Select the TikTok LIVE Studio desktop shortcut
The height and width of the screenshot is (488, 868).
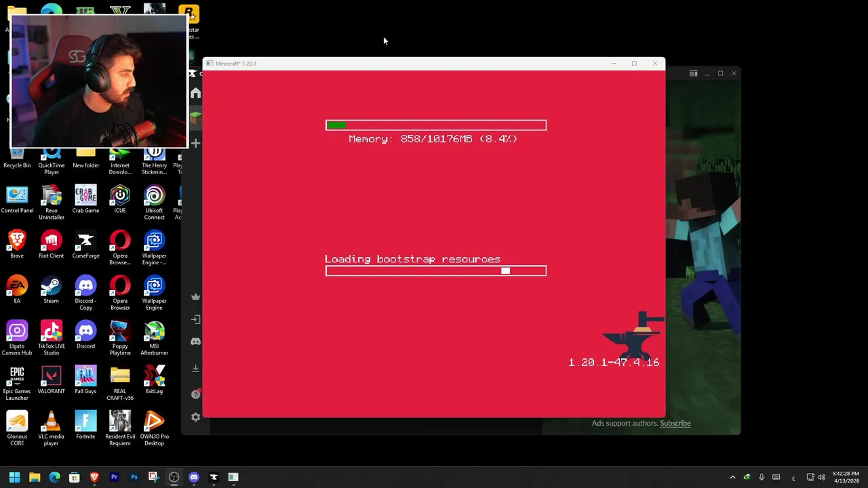point(52,338)
